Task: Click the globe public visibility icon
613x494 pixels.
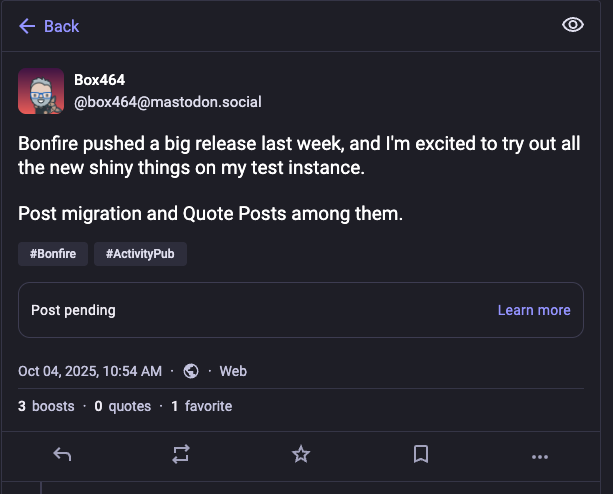Action: (x=191, y=371)
